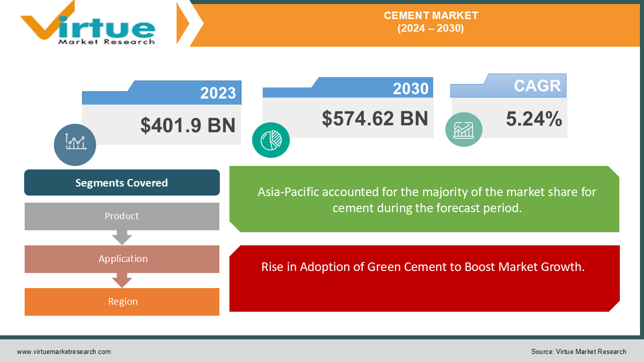Open the Segments Covered panel header
Image resolution: width=644 pixels, height=362 pixels.
[122, 183]
